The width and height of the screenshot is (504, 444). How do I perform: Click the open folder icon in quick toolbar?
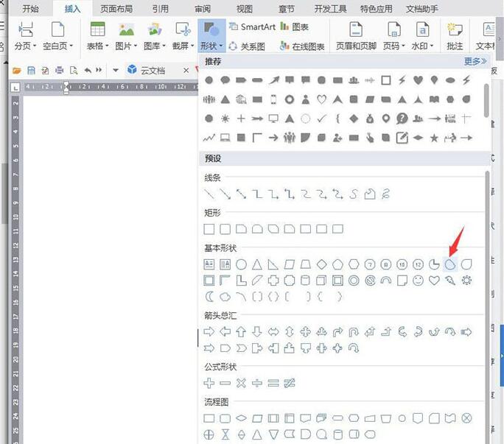[x=17, y=71]
